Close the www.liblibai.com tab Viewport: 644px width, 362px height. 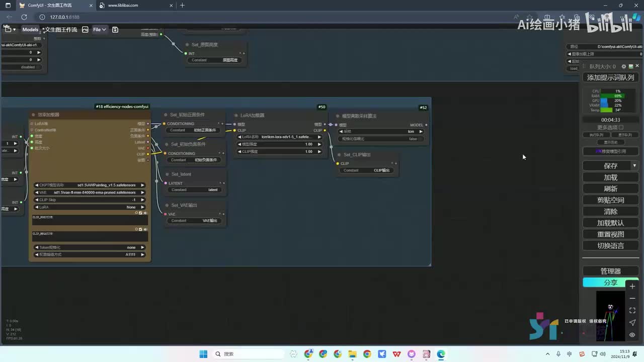coord(172,5)
